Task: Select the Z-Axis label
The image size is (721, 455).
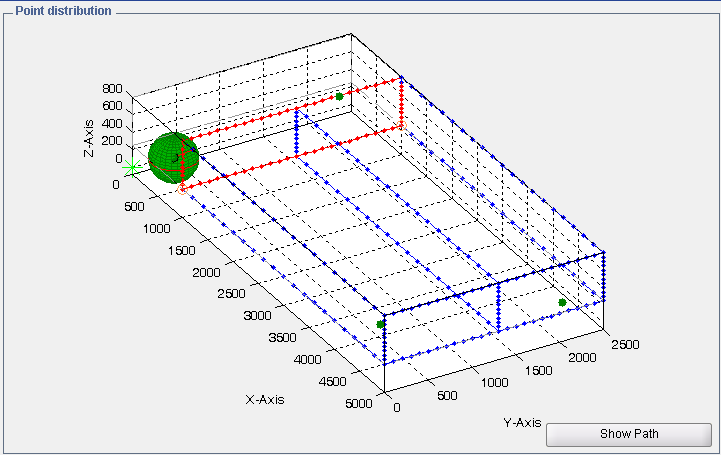Action: pyautogui.click(x=90, y=139)
